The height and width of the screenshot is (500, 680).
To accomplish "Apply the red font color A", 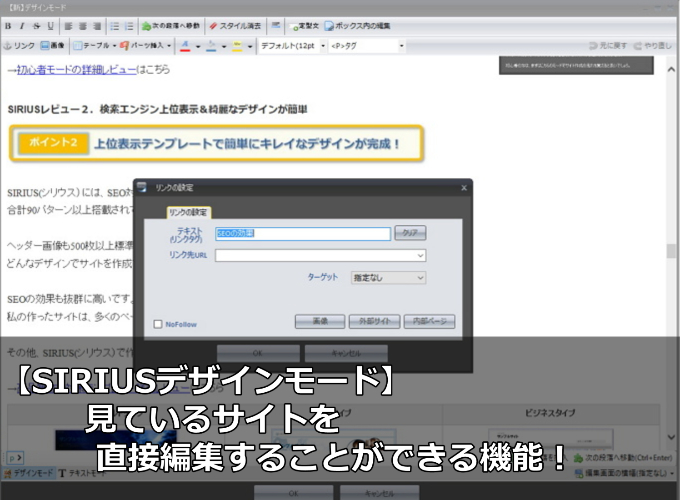I will 185,46.
